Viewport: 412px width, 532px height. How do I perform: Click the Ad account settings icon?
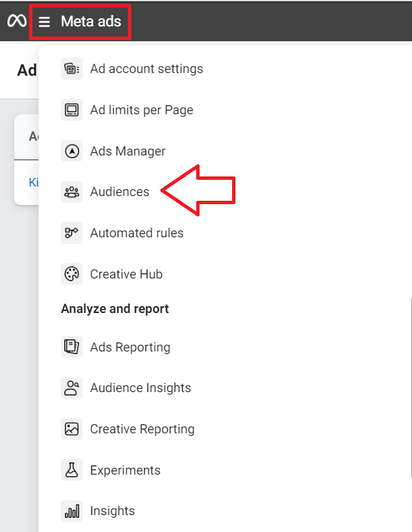point(72,69)
